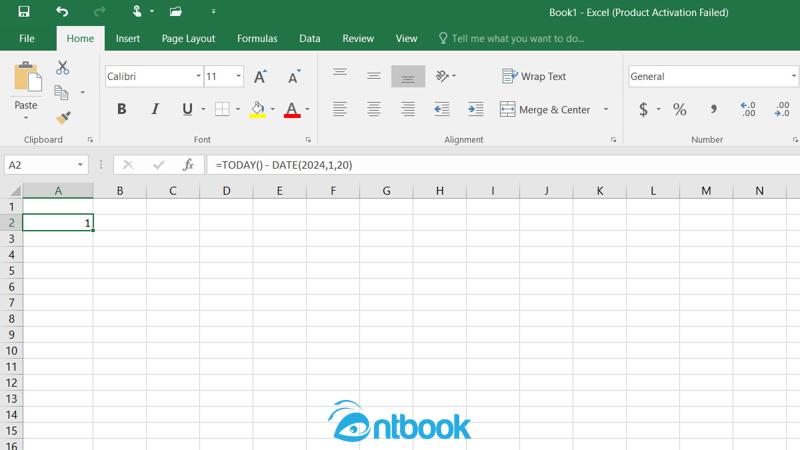
Task: Open the Font Color dropdown arrow
Action: 307,109
